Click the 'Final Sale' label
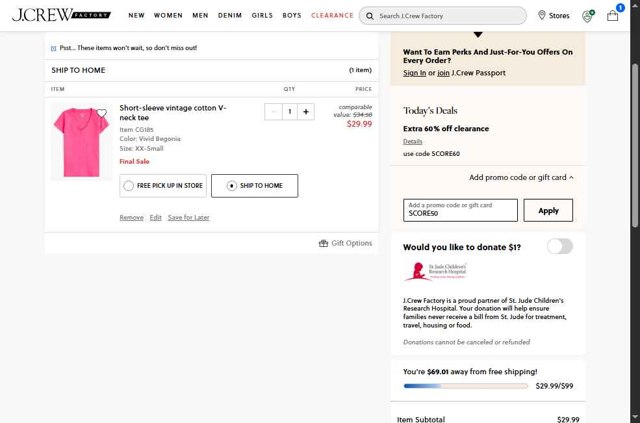 click(134, 162)
